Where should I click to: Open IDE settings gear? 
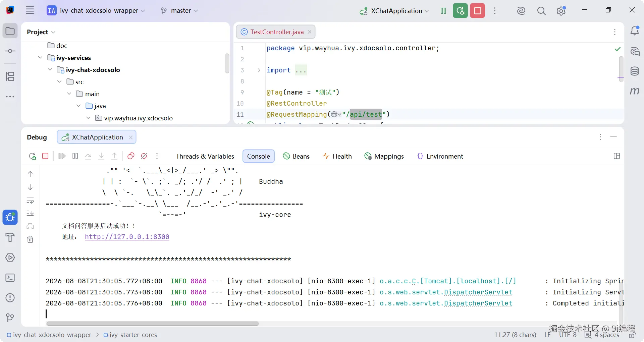point(561,11)
